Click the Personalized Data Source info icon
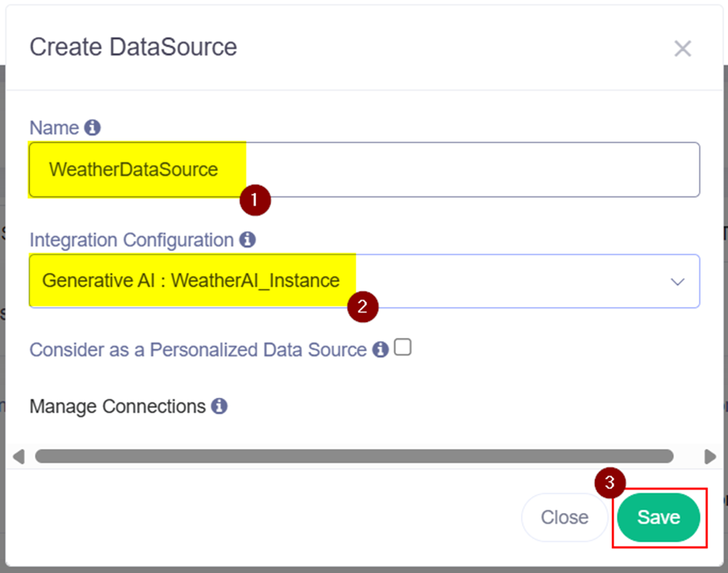Screen dimensions: 728x573 (380, 350)
